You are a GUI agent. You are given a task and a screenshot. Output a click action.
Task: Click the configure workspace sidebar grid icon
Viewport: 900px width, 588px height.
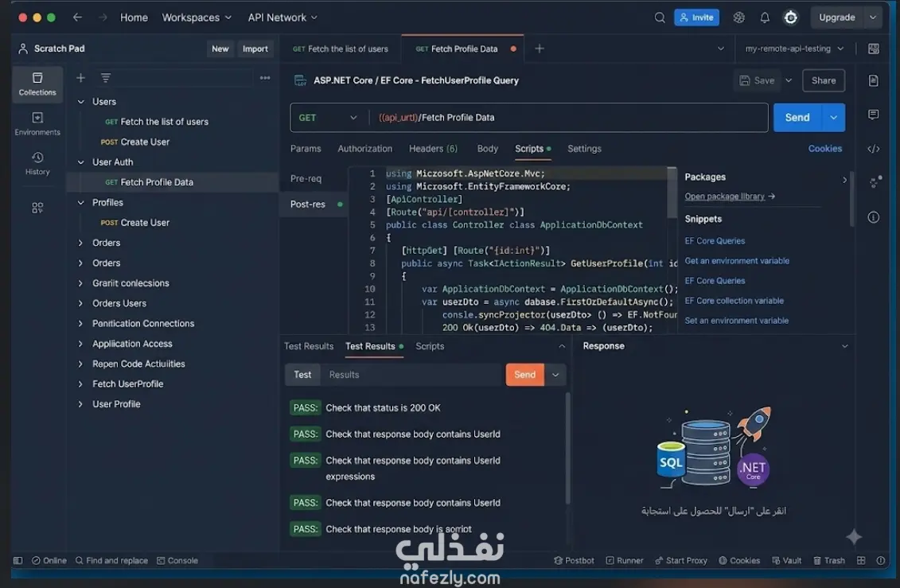37,208
